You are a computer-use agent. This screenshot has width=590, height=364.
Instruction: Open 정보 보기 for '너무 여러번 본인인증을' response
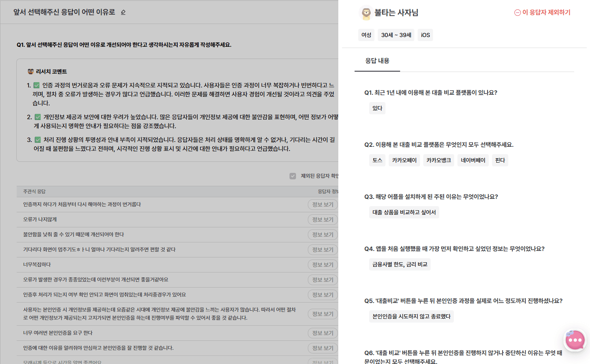pos(323,333)
